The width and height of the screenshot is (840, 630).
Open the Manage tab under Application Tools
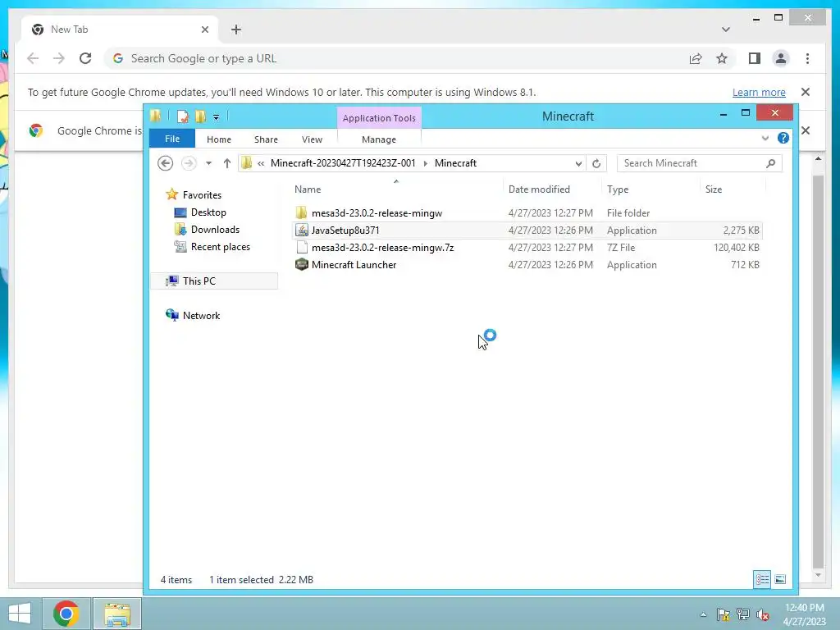pyautogui.click(x=379, y=139)
